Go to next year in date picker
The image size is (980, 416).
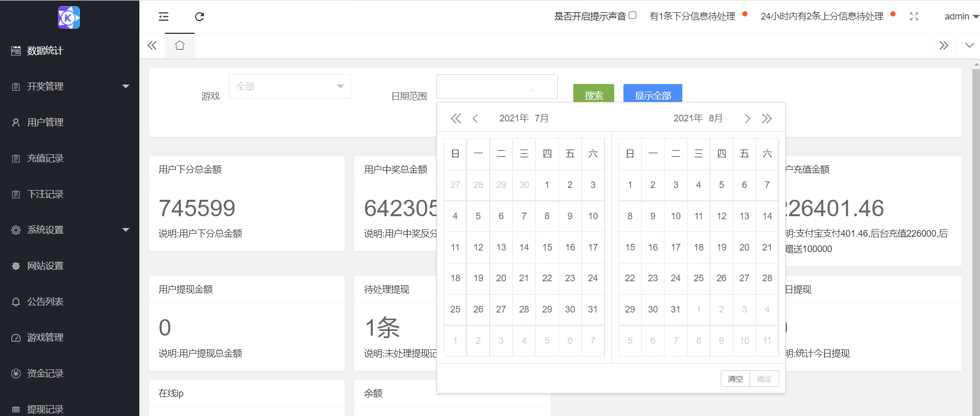click(767, 119)
